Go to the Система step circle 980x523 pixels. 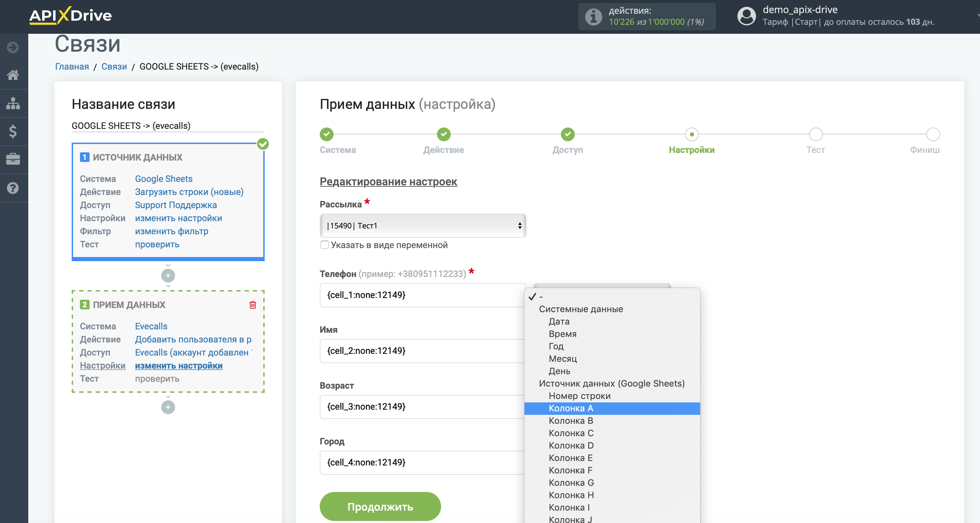(326, 134)
